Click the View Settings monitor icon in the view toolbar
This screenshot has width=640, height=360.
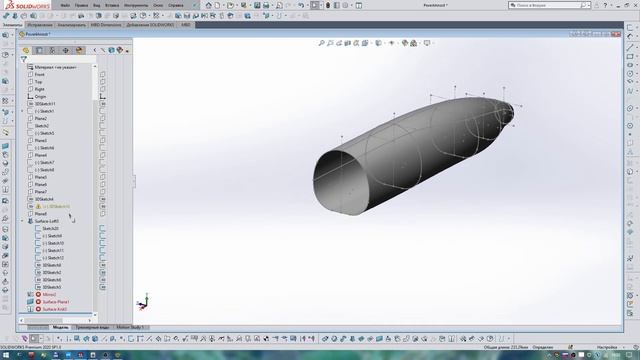point(427,43)
